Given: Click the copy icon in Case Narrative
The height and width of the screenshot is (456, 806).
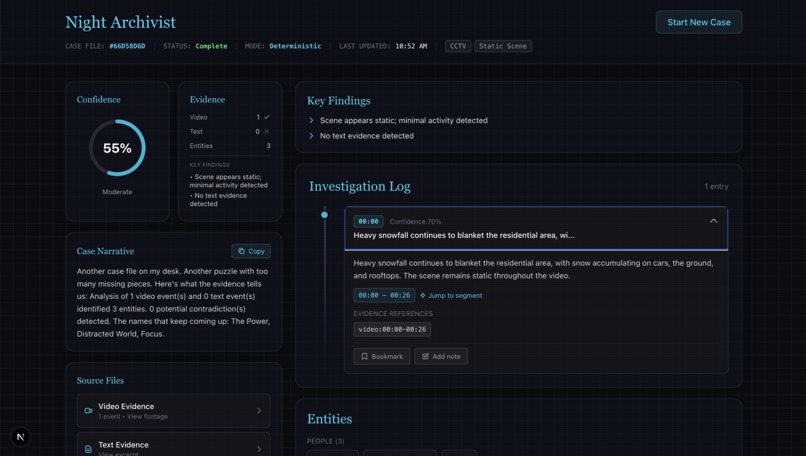Looking at the screenshot, I should tap(241, 251).
